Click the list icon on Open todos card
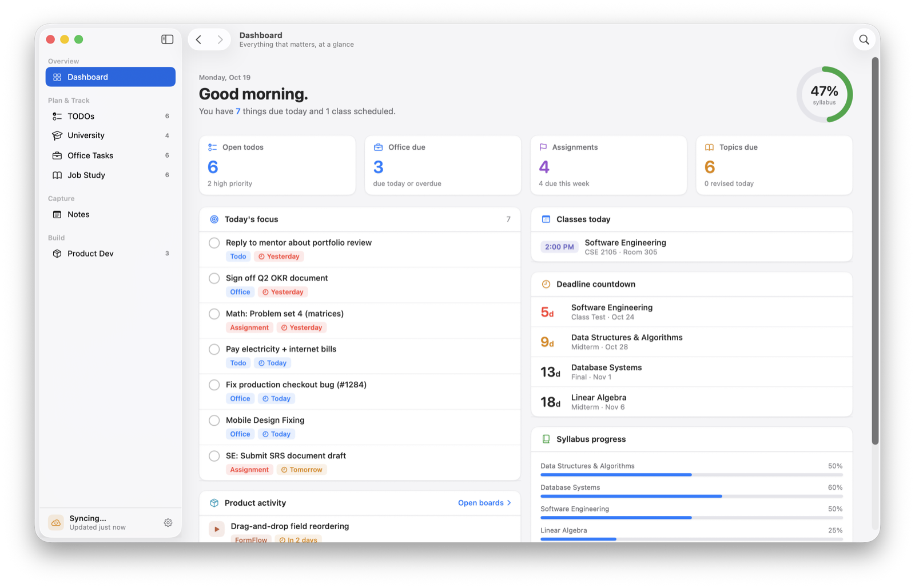Screen dimensions: 915x588 (x=212, y=147)
